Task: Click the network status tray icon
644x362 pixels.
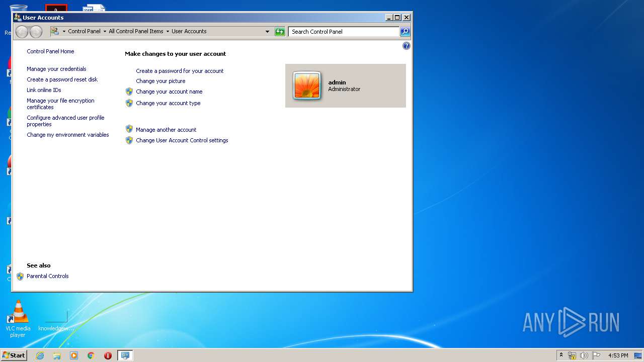Action: pyautogui.click(x=572, y=355)
